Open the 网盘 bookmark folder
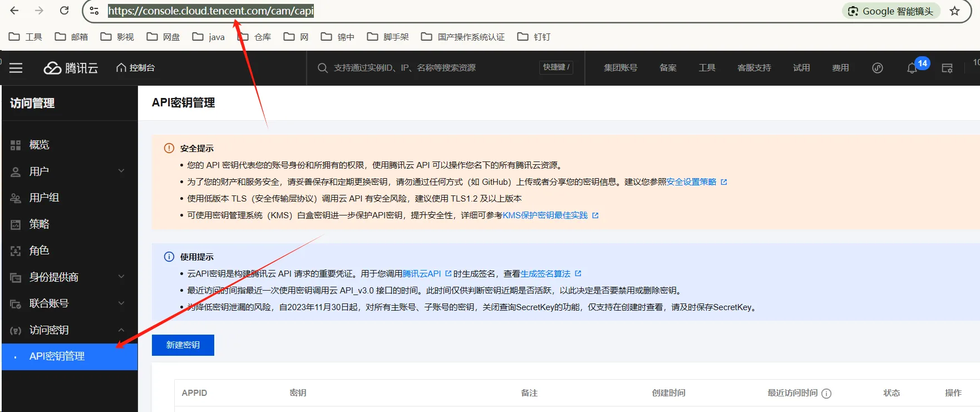980x412 pixels. pyautogui.click(x=163, y=37)
